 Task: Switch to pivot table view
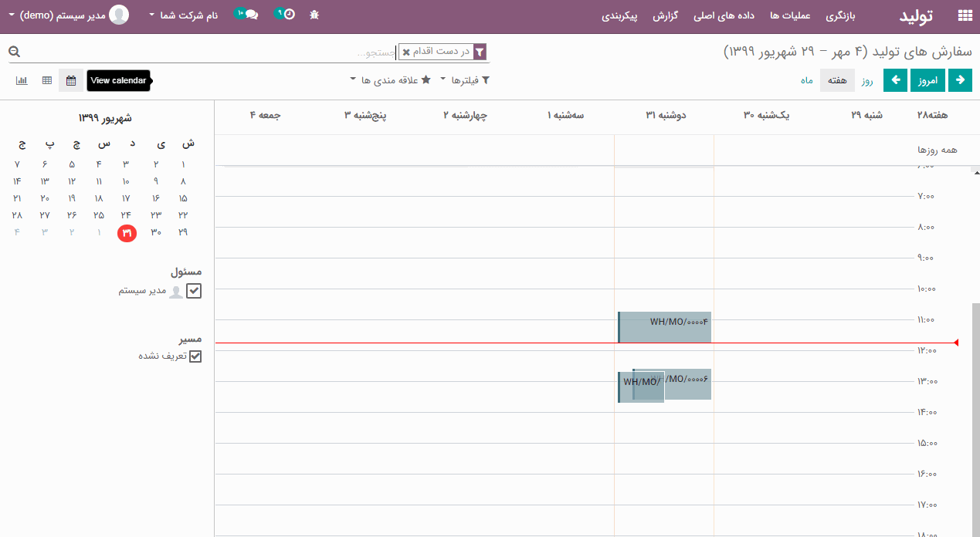click(x=47, y=80)
